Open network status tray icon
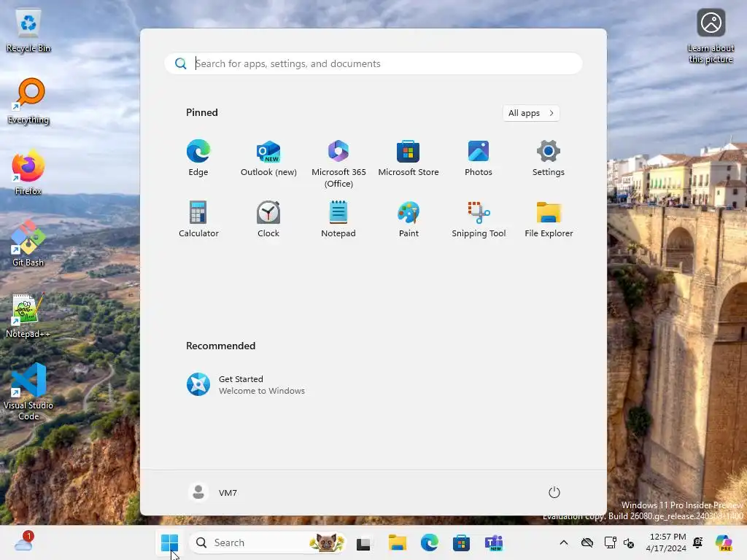Viewport: 747px width, 560px height. point(610,542)
